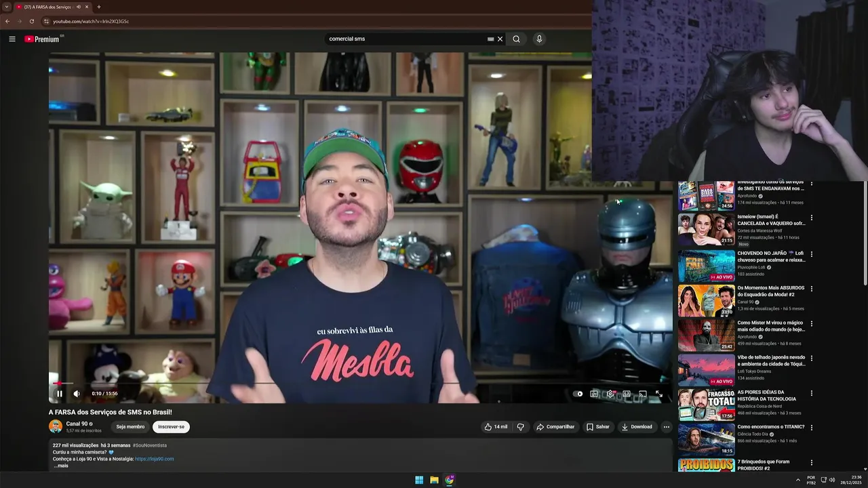The width and height of the screenshot is (868, 488).
Task: Open Ismeiow (Ismael) CANCELADA video thumbnail
Action: point(706,230)
